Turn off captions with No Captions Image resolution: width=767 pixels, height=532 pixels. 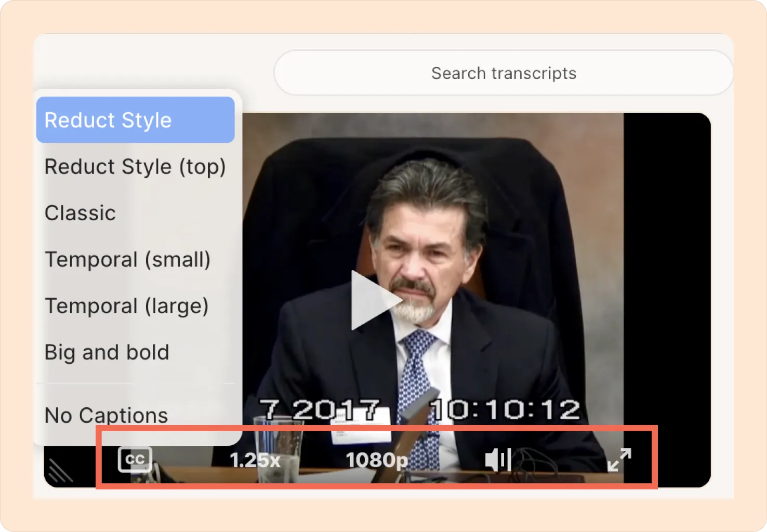click(106, 415)
